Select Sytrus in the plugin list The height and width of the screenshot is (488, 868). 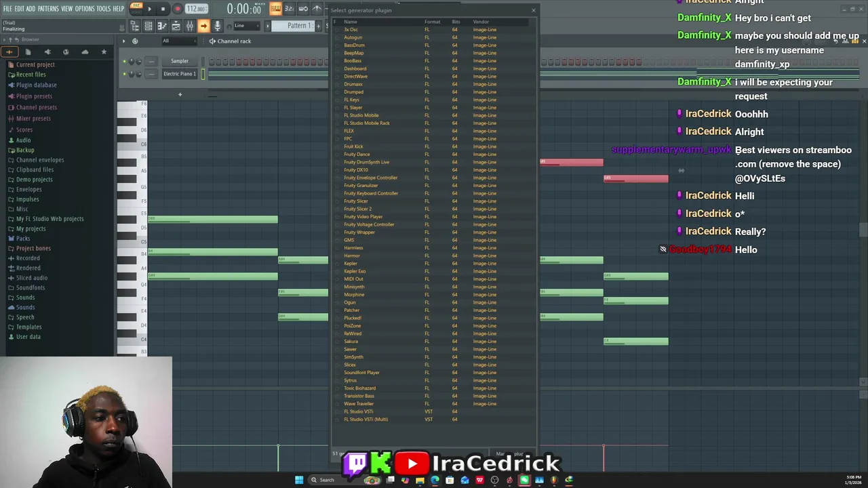[350, 380]
